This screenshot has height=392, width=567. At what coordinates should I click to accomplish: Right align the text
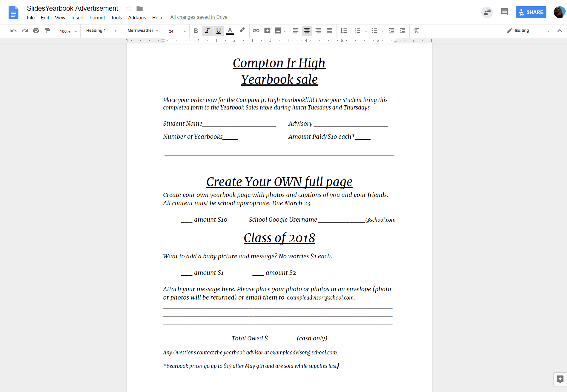click(318, 31)
